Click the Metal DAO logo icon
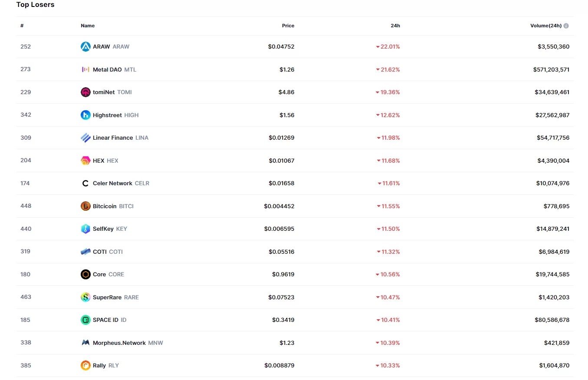 tap(85, 69)
